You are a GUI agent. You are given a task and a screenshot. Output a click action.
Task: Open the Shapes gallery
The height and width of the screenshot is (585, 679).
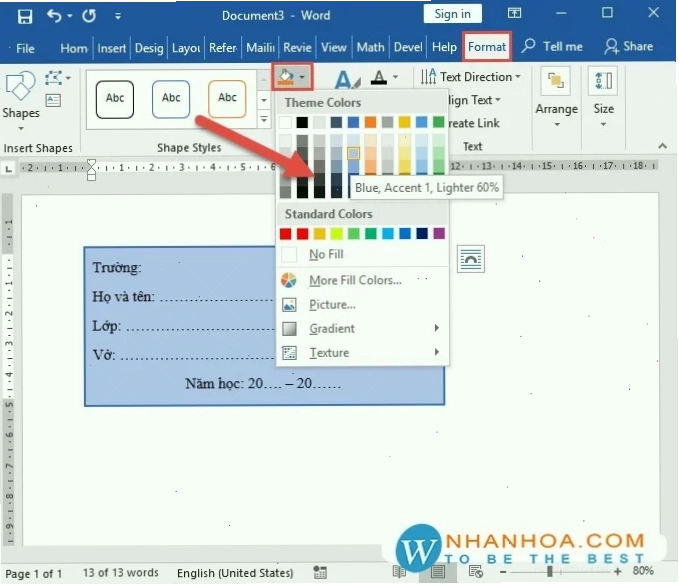tap(20, 101)
